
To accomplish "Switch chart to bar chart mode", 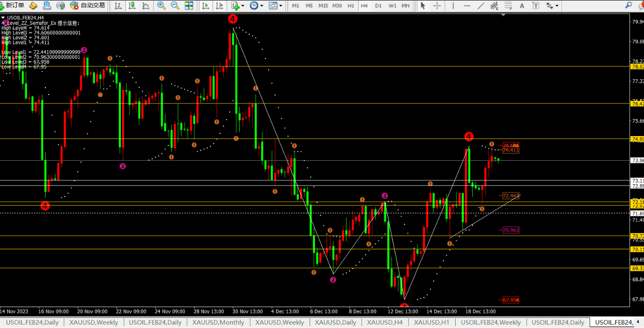I will 118,6.
